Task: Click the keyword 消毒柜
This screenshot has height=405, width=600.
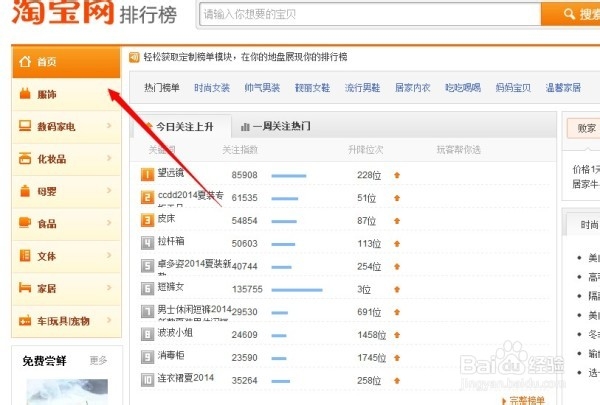Action: click(x=171, y=355)
